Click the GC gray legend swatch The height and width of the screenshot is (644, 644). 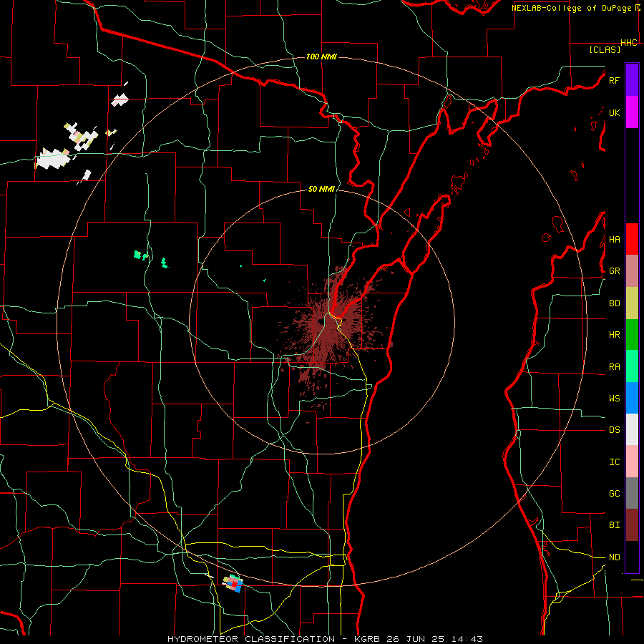click(632, 493)
